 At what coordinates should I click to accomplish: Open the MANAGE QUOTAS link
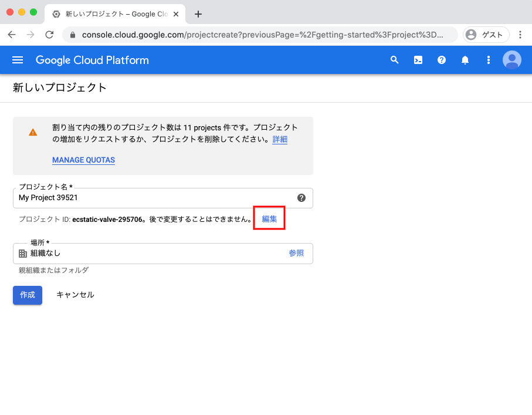83,160
